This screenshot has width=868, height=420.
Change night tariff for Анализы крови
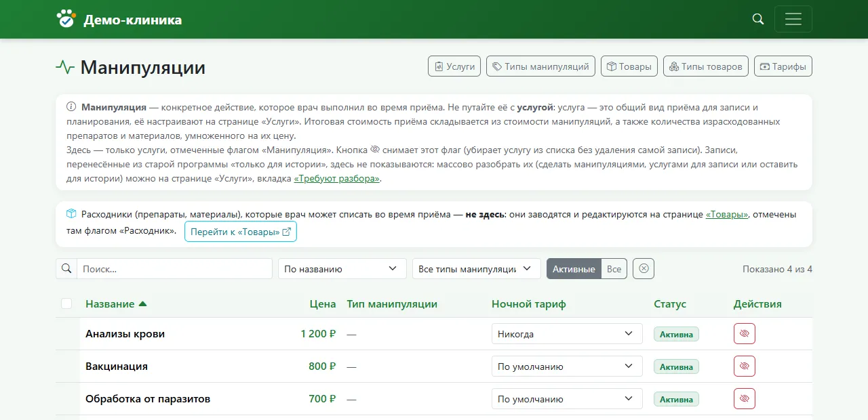click(567, 334)
